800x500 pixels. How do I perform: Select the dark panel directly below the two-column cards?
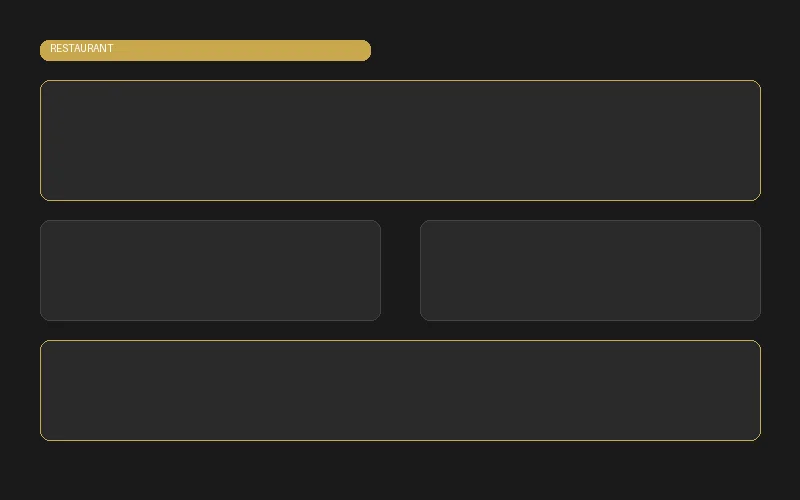pyautogui.click(x=401, y=390)
